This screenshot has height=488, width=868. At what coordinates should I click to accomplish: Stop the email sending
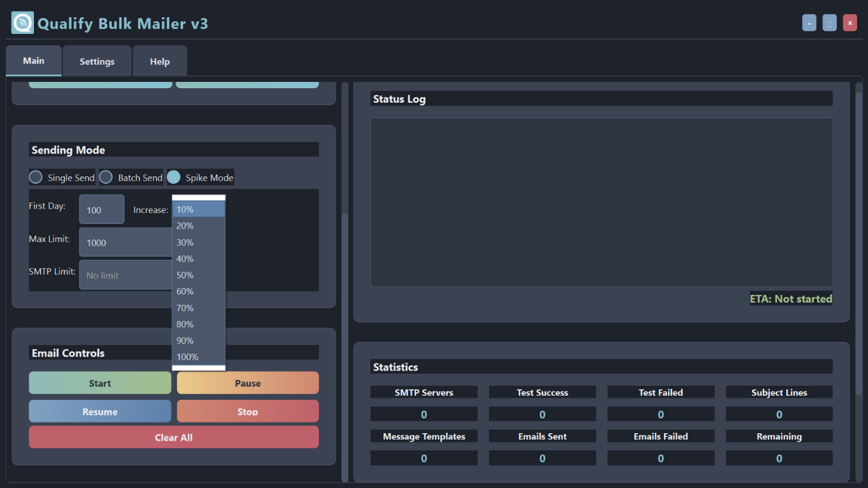(248, 411)
